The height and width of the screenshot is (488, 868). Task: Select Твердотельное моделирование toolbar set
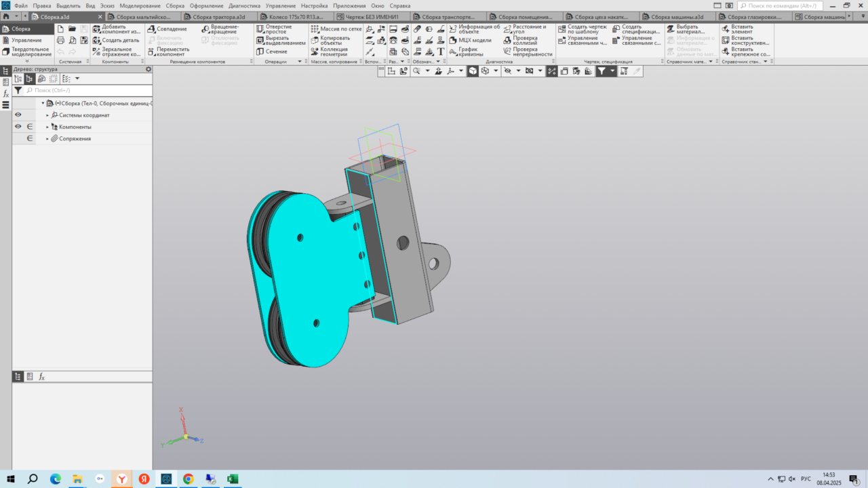pos(26,52)
